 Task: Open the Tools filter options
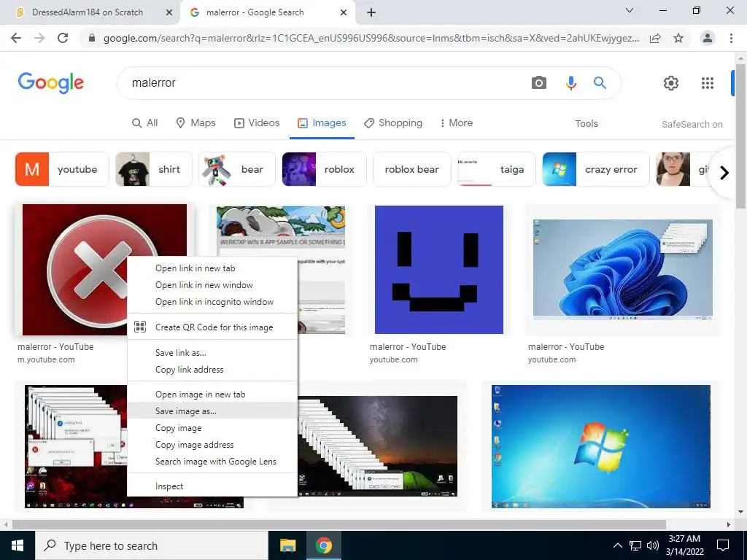(586, 123)
